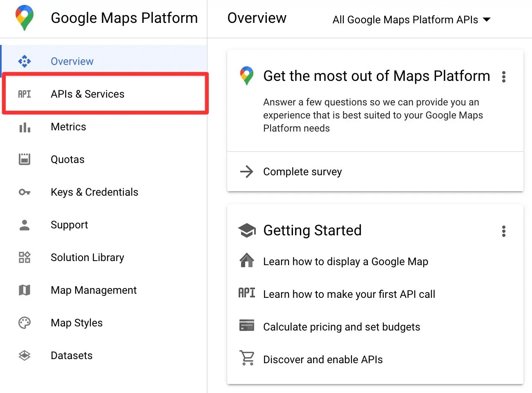
Task: Select the Keys & Credentials key icon
Action: (25, 192)
